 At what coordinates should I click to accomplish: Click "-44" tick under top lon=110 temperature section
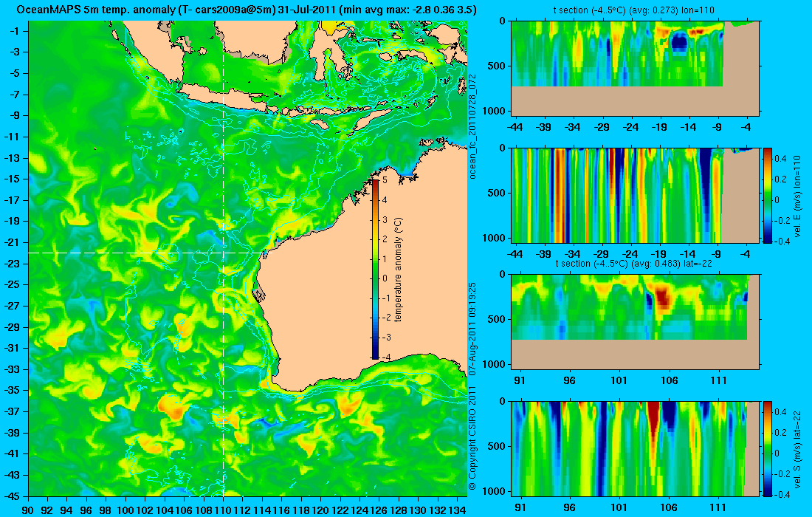(515, 126)
